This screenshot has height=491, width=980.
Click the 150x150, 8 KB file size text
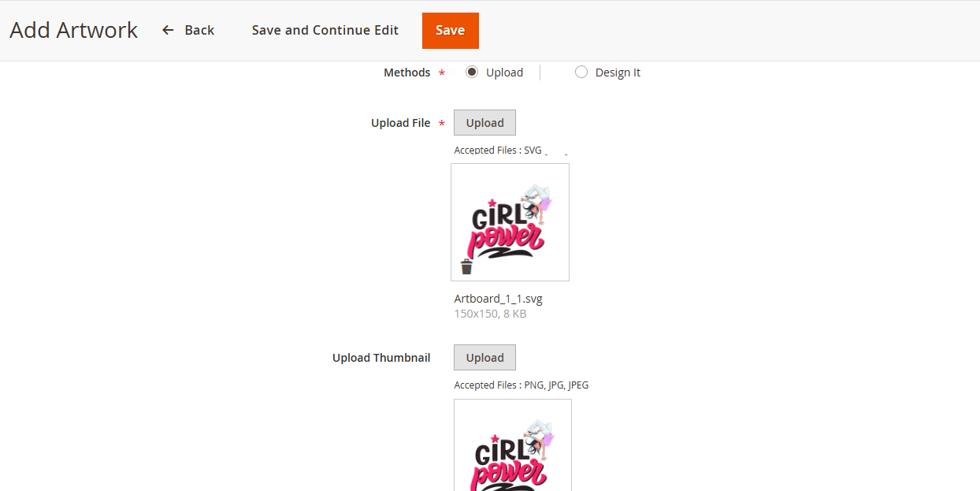pyautogui.click(x=490, y=314)
